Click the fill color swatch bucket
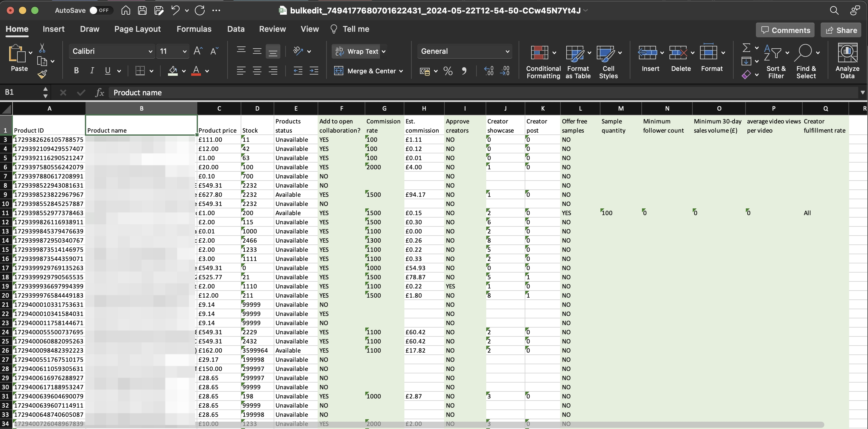 pyautogui.click(x=173, y=71)
